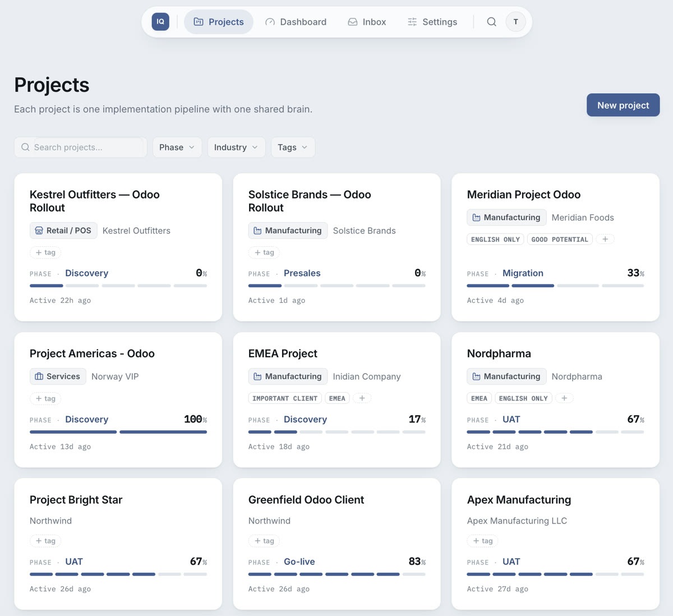Image resolution: width=673 pixels, height=616 pixels.
Task: Click the Services industry badge
Action: click(x=58, y=376)
